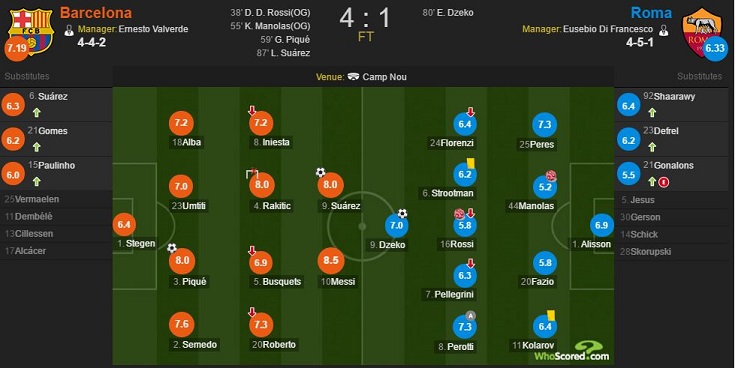Viewport: 735px width, 368px height.
Task: Click Kolarov's yellow card icon
Action: [551, 315]
